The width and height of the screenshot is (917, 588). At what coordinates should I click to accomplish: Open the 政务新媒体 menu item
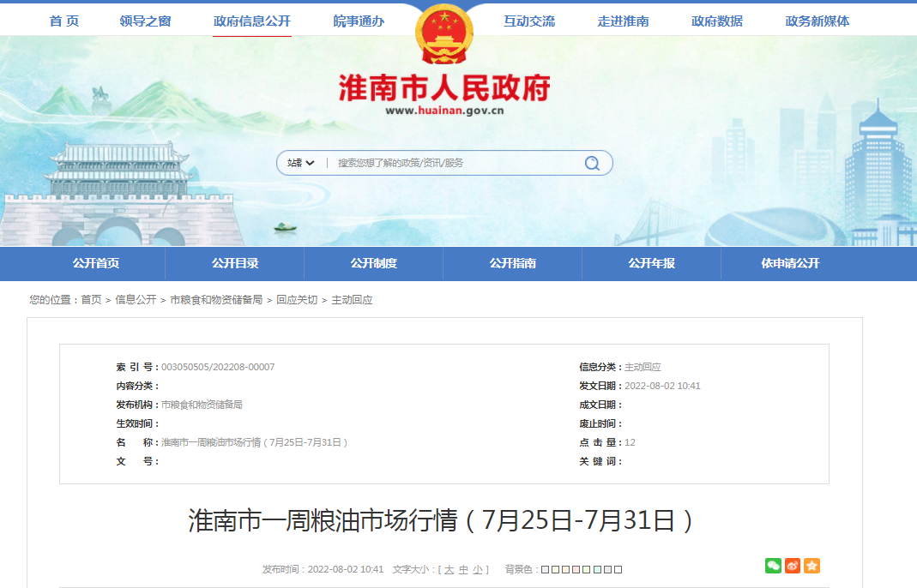(817, 20)
